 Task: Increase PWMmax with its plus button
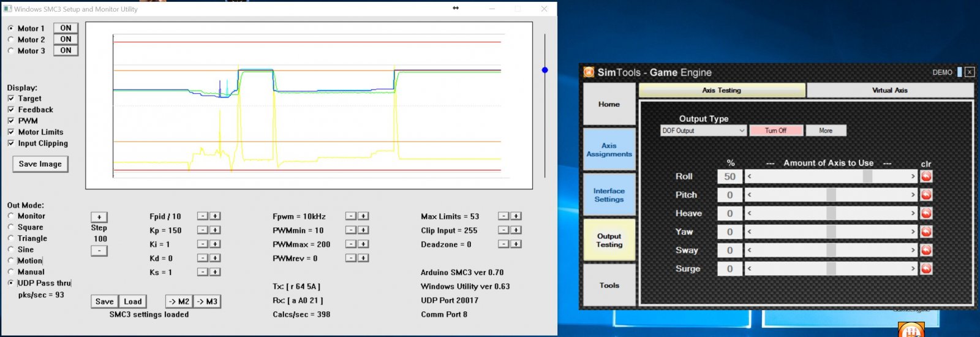(363, 244)
